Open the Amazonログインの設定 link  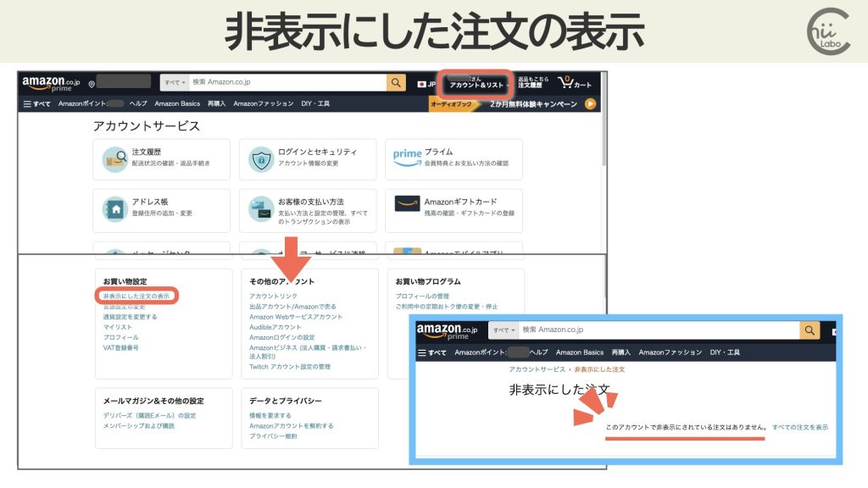tap(281, 337)
